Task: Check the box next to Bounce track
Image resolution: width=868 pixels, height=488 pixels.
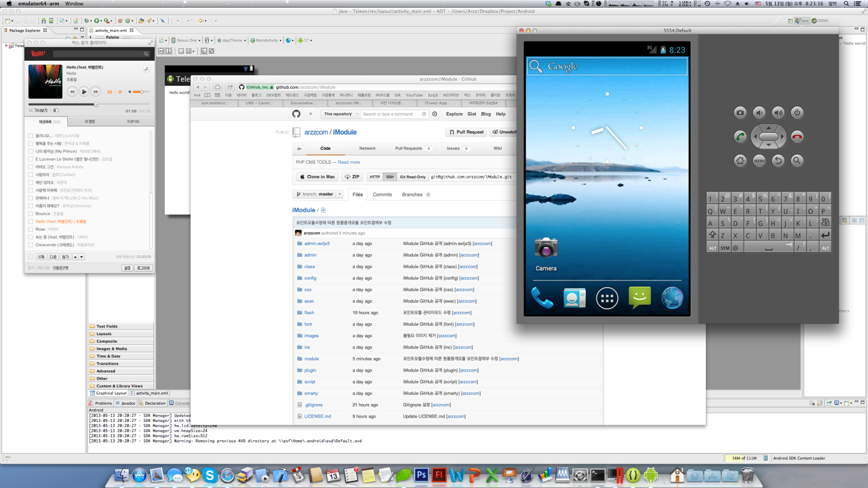Action: (31, 214)
